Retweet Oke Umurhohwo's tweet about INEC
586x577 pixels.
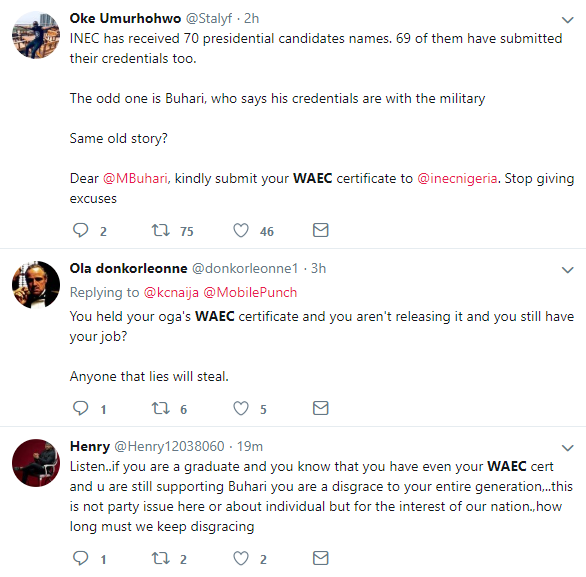(160, 230)
